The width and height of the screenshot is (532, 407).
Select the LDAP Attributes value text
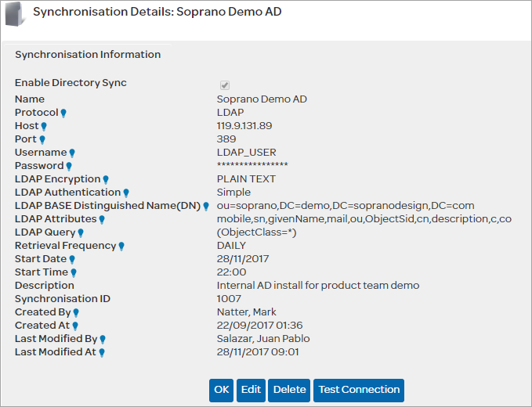(364, 219)
